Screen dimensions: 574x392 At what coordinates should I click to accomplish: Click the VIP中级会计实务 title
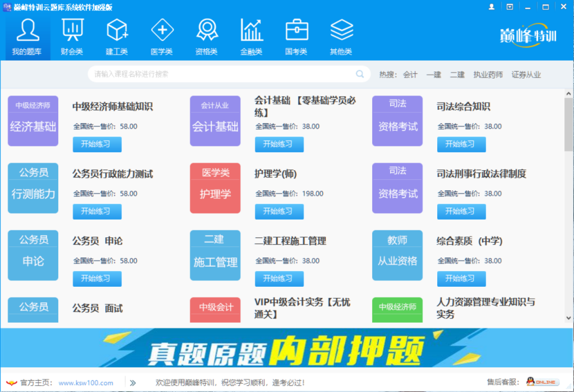302,308
